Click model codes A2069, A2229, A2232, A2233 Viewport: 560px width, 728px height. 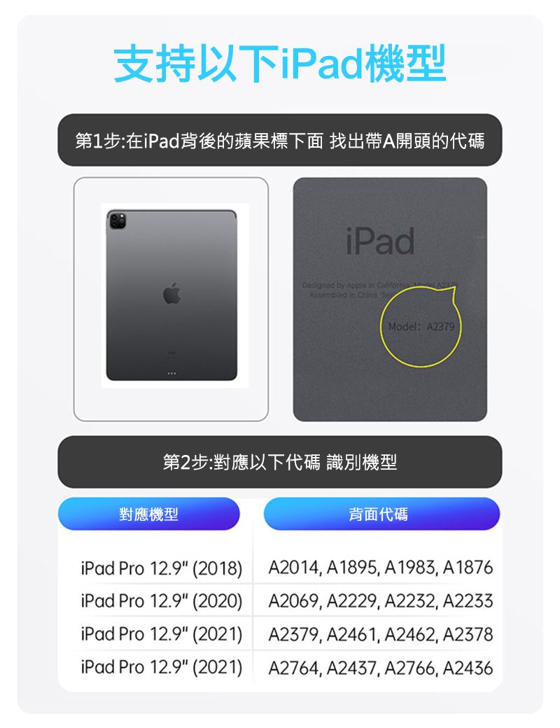pyautogui.click(x=381, y=601)
